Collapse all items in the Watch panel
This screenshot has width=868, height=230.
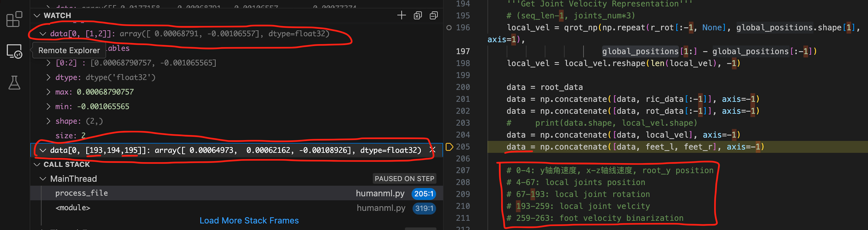(434, 16)
